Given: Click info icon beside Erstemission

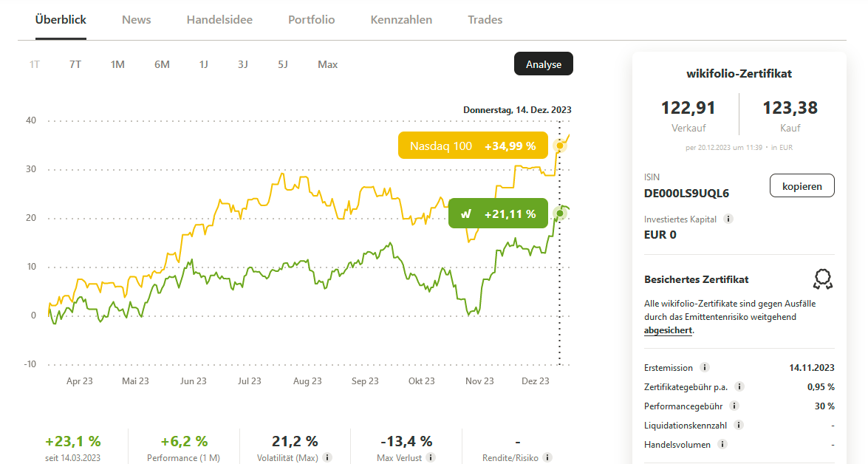Looking at the screenshot, I should pos(705,367).
